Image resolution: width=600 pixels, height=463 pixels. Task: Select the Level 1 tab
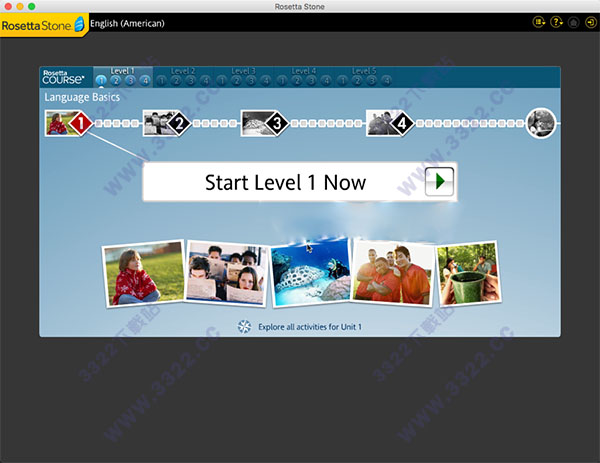(122, 71)
